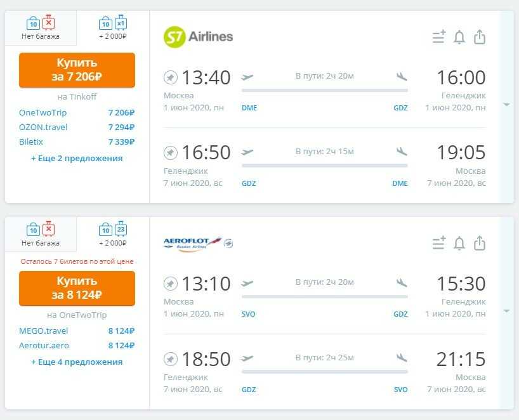519x420 pixels.
Task: Buy the S7 ticket for 7 206₽
Action: (77, 70)
